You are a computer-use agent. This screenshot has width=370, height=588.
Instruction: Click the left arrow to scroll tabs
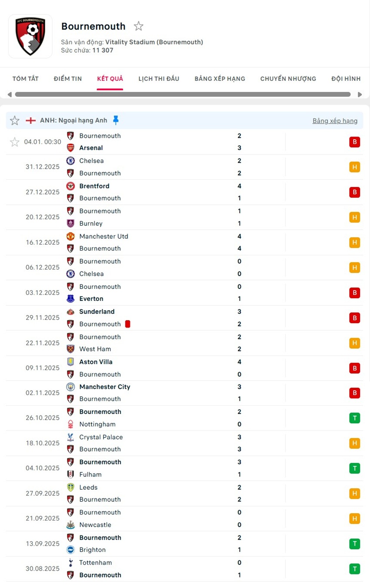[9, 94]
